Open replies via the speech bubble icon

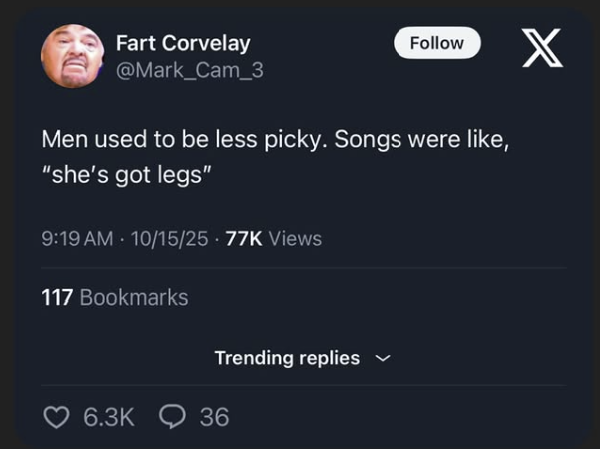click(173, 416)
